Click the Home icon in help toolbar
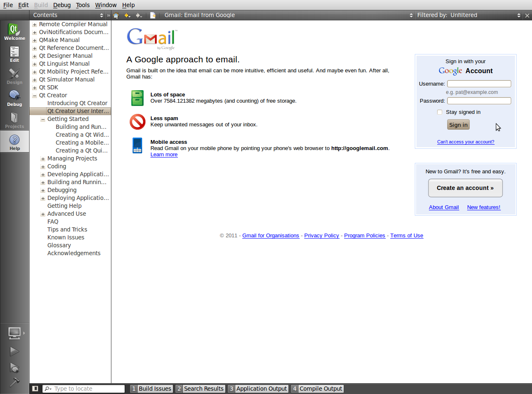Viewport: 532px width, 394px height. (116, 15)
